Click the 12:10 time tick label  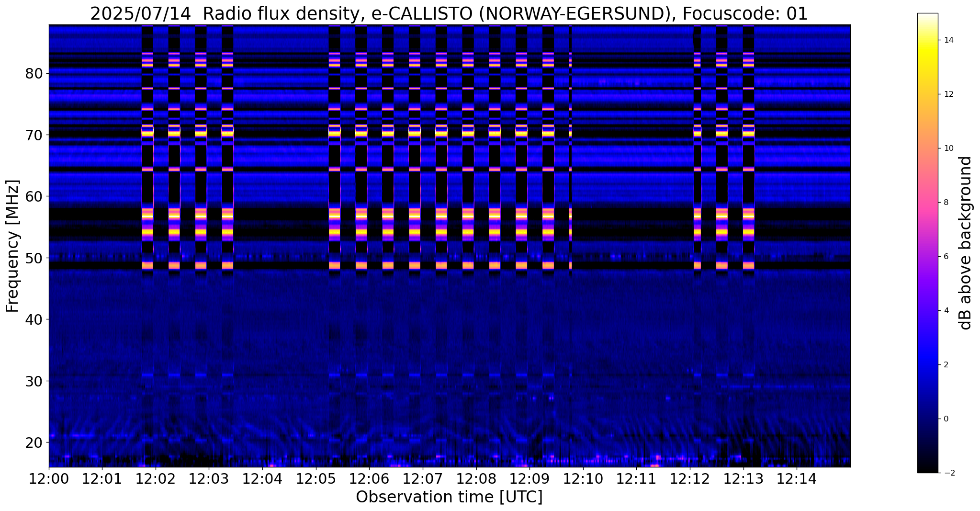[x=583, y=478]
